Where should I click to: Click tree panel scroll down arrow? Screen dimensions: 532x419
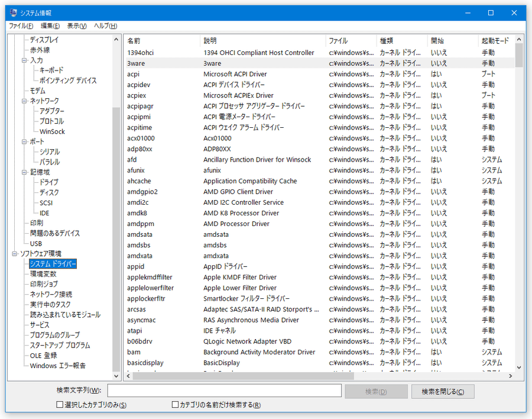pyautogui.click(x=116, y=376)
